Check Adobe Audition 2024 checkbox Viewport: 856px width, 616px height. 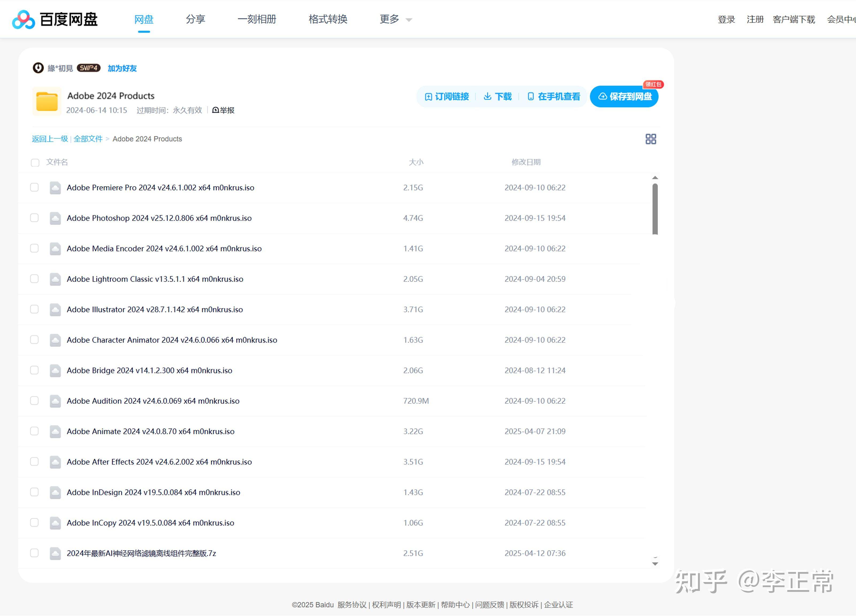click(x=34, y=401)
